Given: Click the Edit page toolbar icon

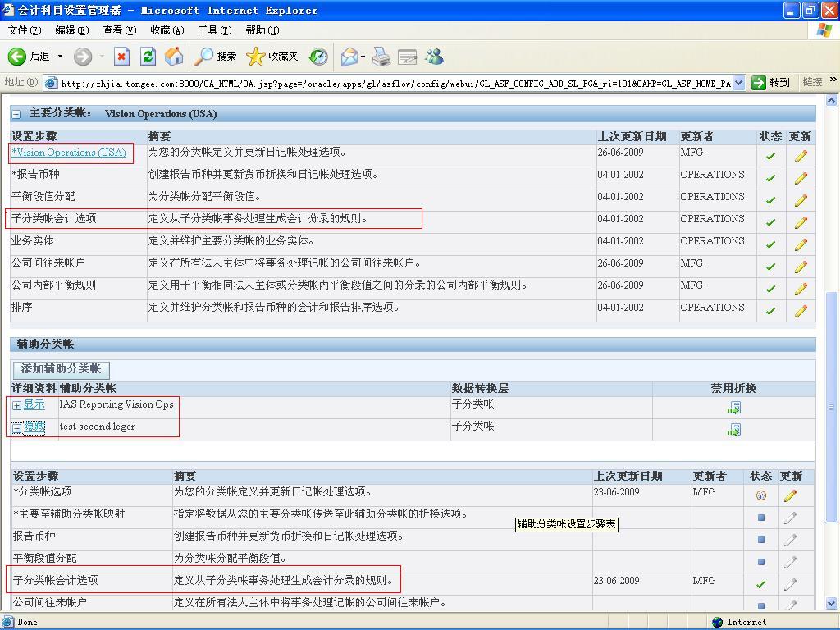Looking at the screenshot, I should pos(407,57).
